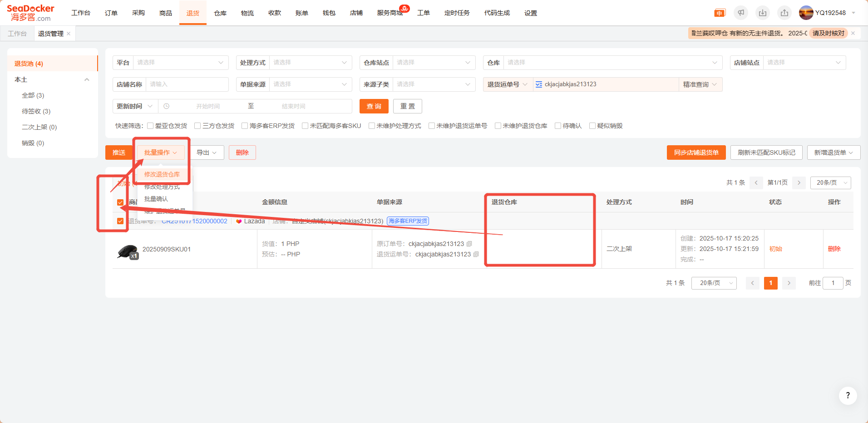The height and width of the screenshot is (423, 868).
Task: Go to the 仓库 menu in navigation
Action: 220,13
